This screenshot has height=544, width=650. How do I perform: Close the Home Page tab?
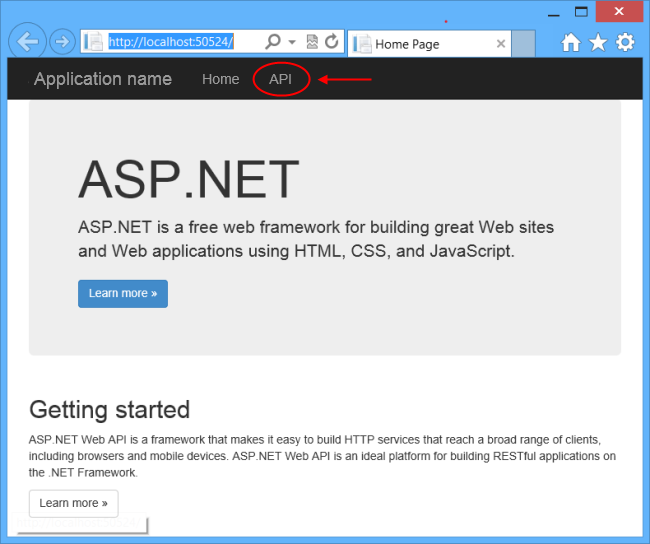501,44
